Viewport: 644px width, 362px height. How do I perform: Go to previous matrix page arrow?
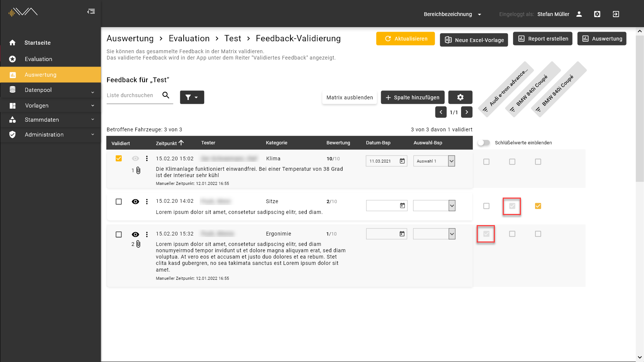441,112
